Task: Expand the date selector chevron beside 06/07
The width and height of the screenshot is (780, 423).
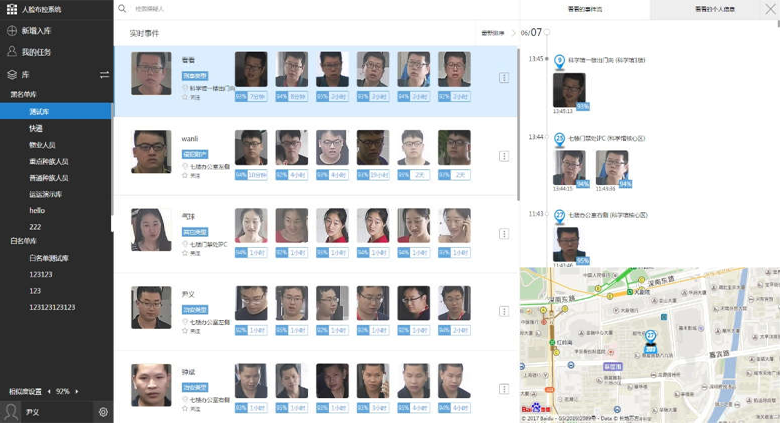Action: point(512,33)
